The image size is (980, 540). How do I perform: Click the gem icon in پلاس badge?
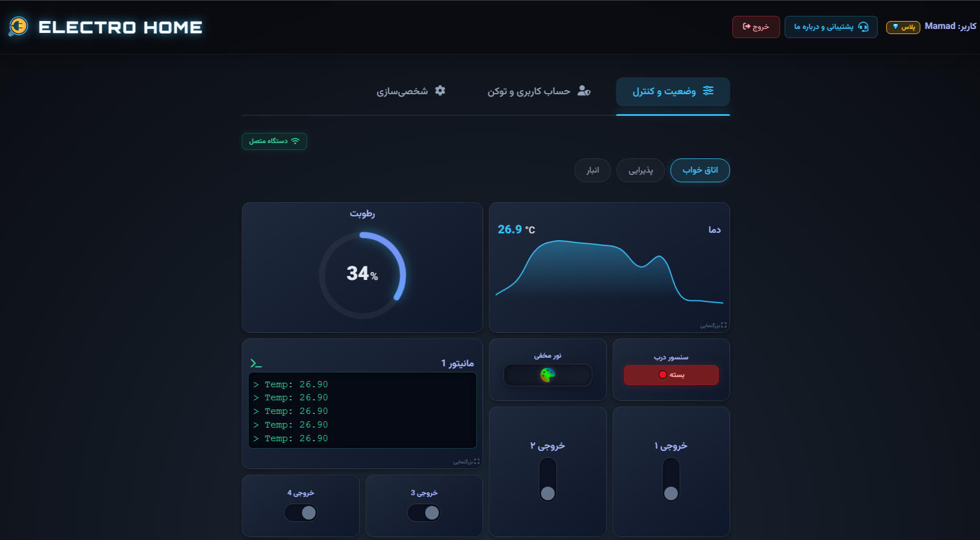click(895, 27)
